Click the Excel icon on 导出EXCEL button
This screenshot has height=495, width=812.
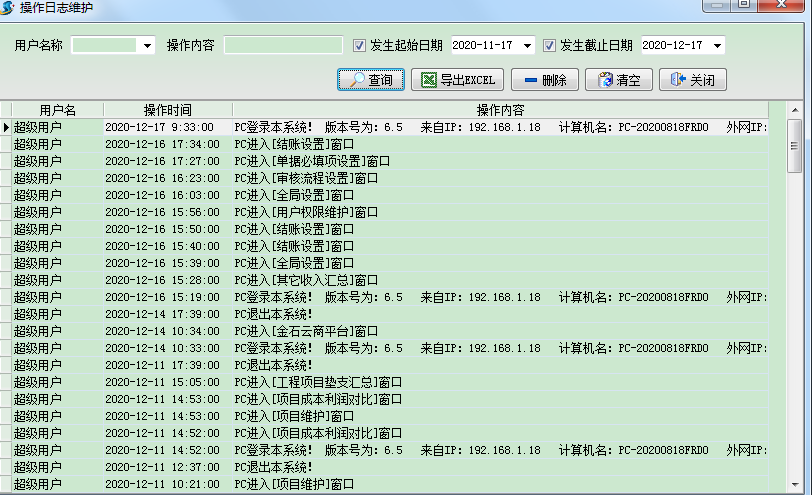pos(428,80)
